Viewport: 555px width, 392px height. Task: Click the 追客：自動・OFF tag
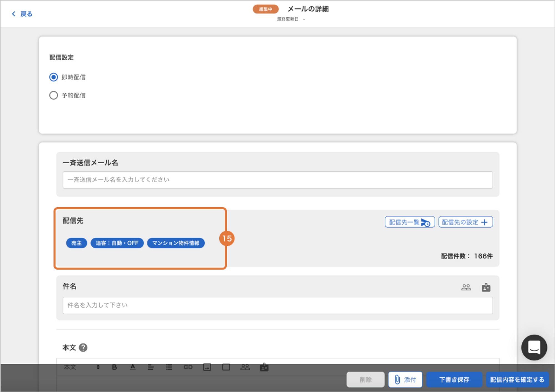coord(117,243)
